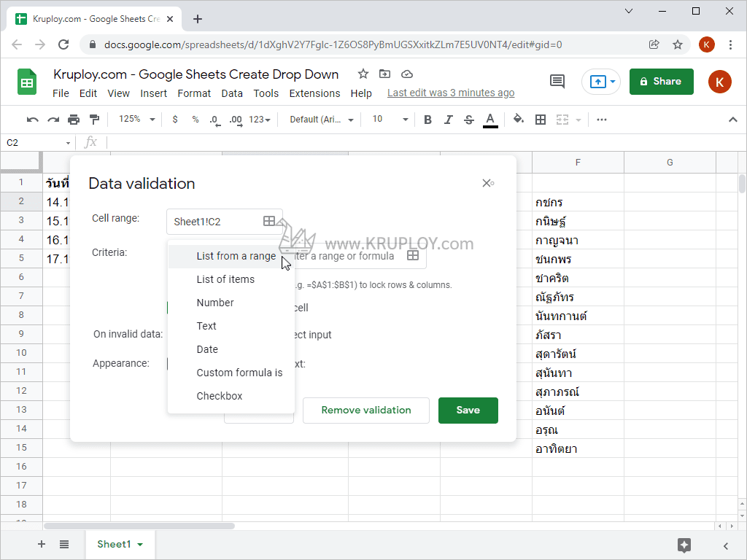The height and width of the screenshot is (560, 747).
Task: Choose Custom formula is option
Action: tap(231, 373)
